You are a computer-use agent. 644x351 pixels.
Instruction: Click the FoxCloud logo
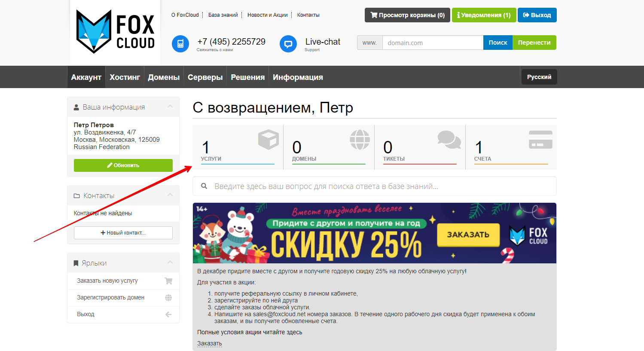pyautogui.click(x=115, y=32)
